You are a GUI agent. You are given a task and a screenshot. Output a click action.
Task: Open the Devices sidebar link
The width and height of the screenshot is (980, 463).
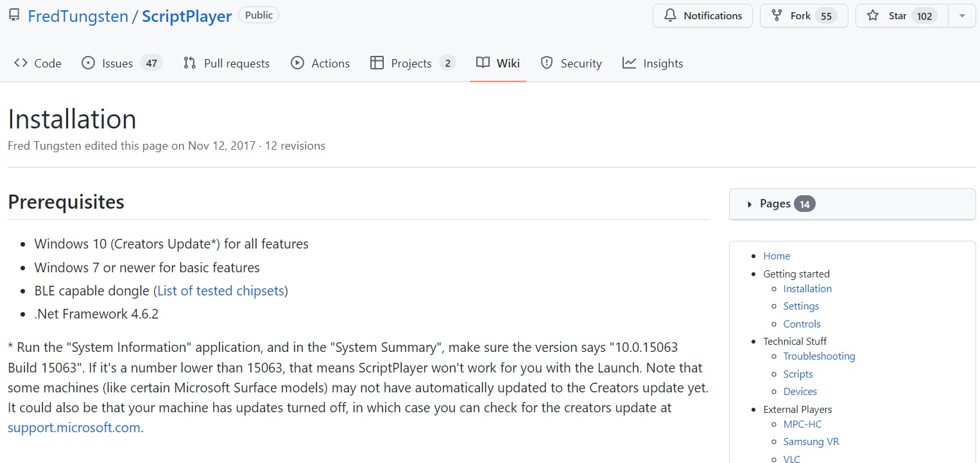pos(800,392)
